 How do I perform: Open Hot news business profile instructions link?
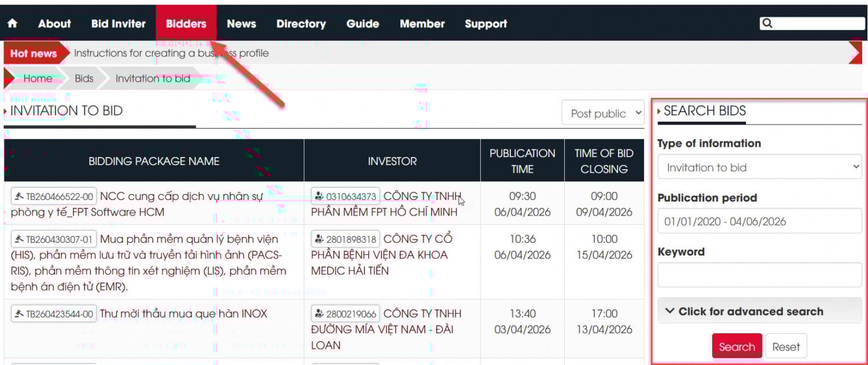click(171, 53)
